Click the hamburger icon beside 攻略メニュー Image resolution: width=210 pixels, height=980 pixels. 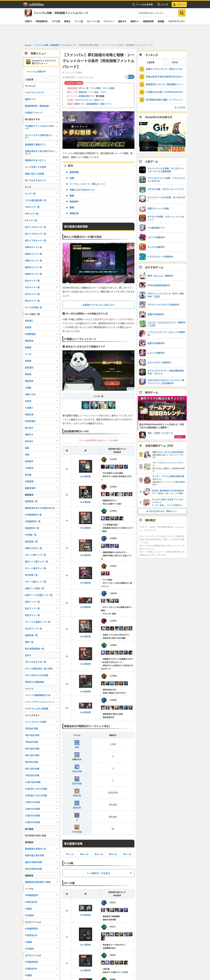(26, 53)
